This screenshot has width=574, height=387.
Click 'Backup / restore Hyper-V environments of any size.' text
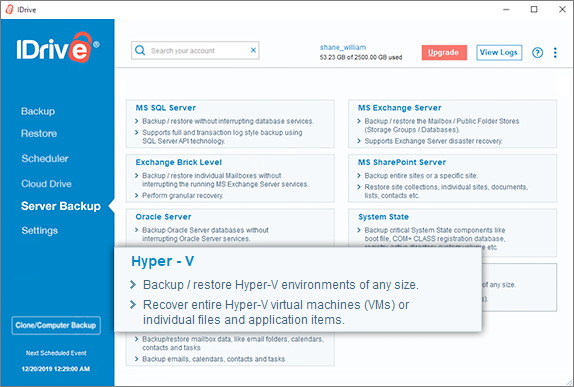[280, 285]
